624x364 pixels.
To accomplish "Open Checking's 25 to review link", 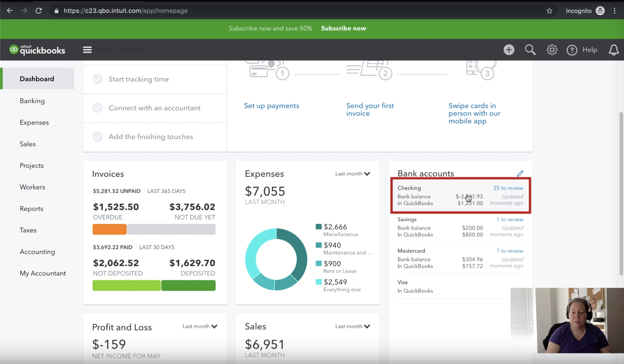I will tap(508, 188).
